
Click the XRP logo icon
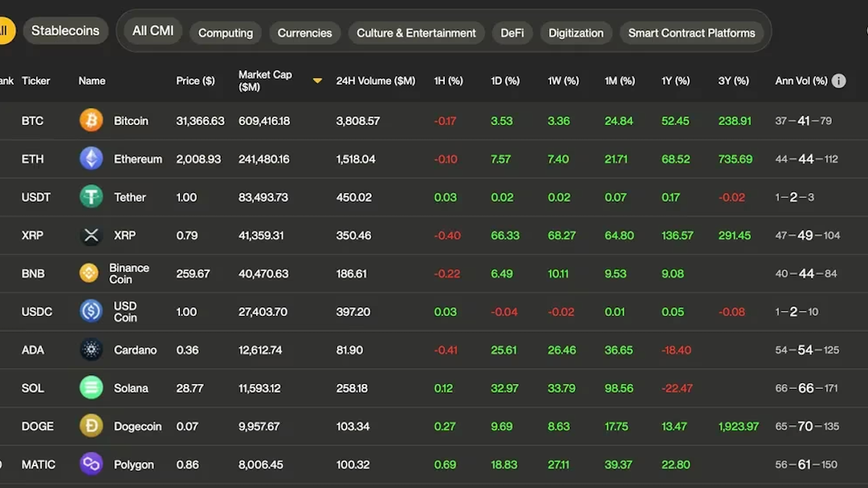click(x=91, y=235)
